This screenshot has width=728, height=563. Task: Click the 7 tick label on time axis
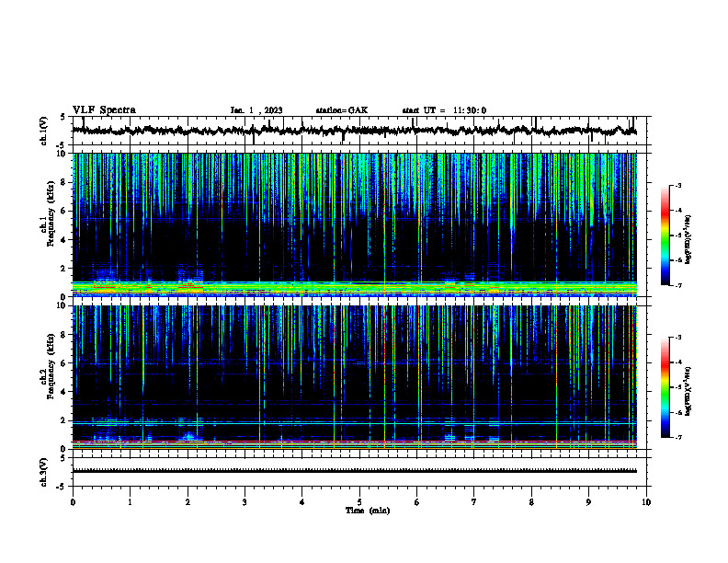pyautogui.click(x=473, y=502)
